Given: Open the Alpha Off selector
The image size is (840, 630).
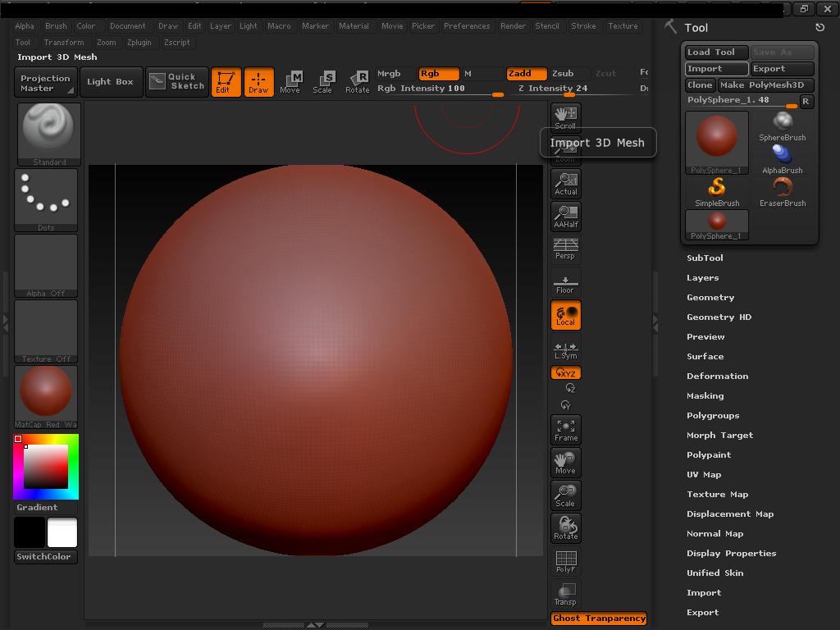Looking at the screenshot, I should 46,266.
